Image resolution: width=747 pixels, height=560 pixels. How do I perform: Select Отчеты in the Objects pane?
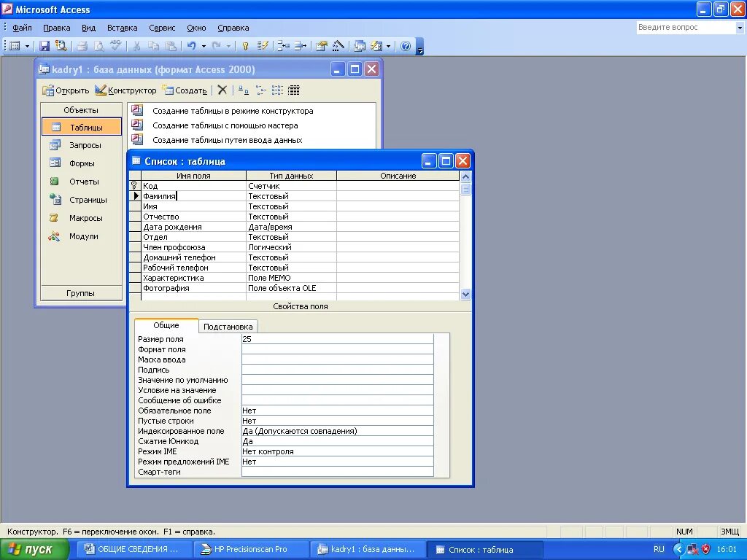pos(82,182)
